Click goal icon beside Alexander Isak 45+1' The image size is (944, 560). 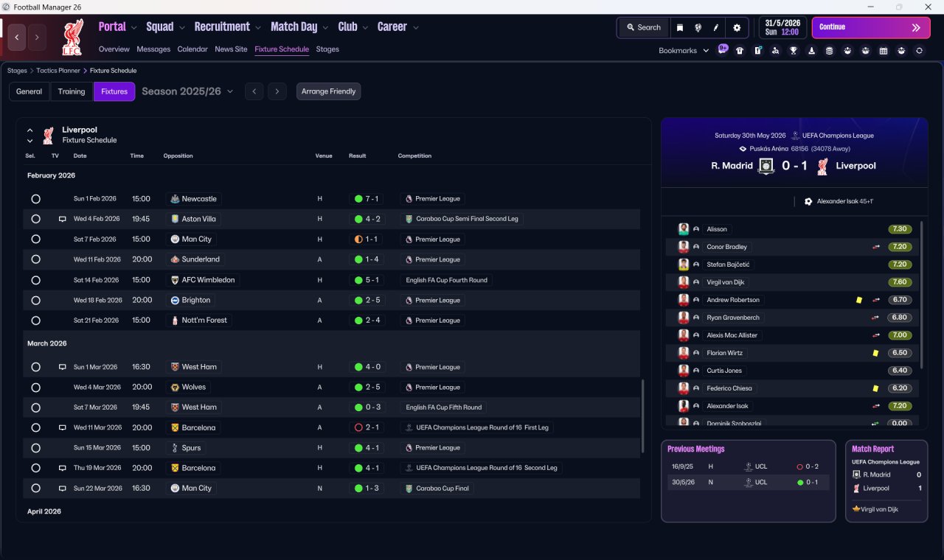click(x=808, y=201)
